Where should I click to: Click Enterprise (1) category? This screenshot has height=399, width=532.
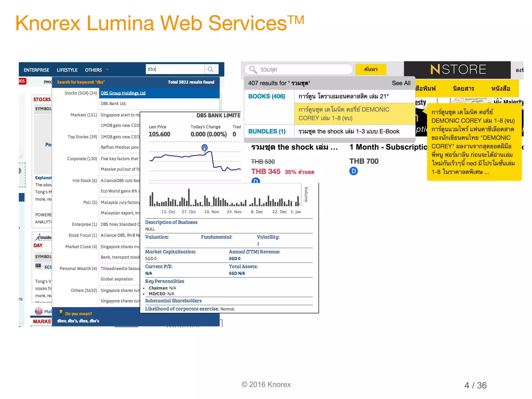click(84, 224)
